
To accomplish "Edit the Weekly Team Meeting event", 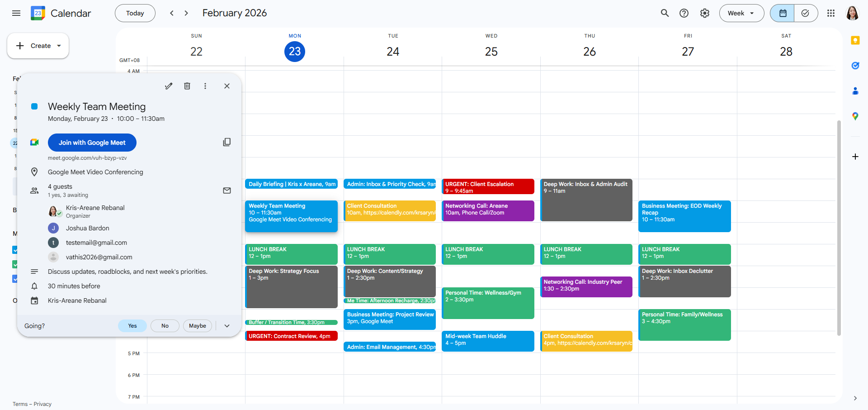I will click(x=169, y=86).
